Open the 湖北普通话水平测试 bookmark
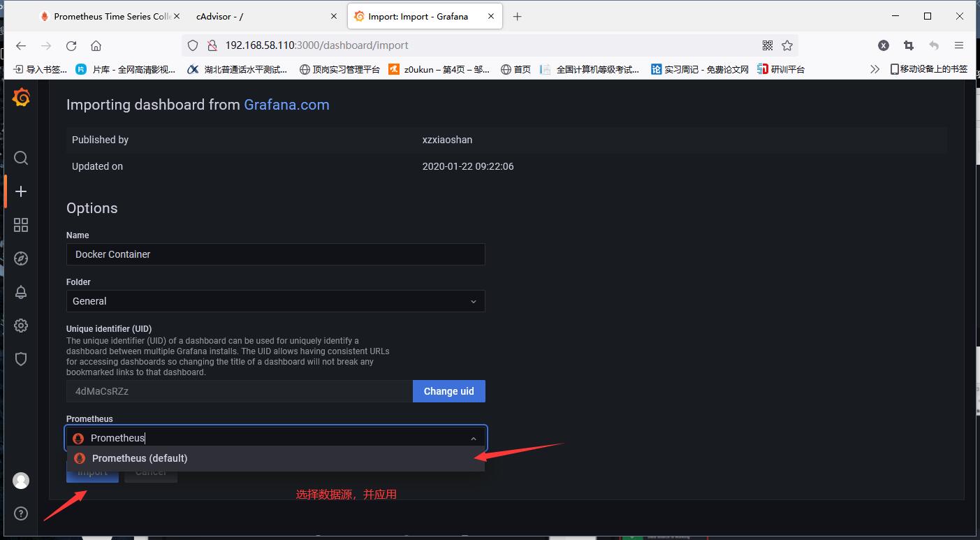The image size is (980, 540). (x=237, y=69)
